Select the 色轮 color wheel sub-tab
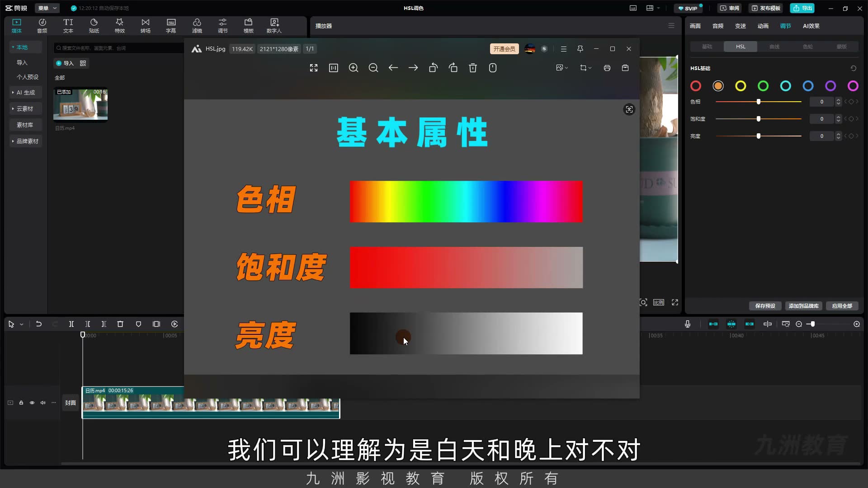This screenshot has width=868, height=488. pos(808,47)
